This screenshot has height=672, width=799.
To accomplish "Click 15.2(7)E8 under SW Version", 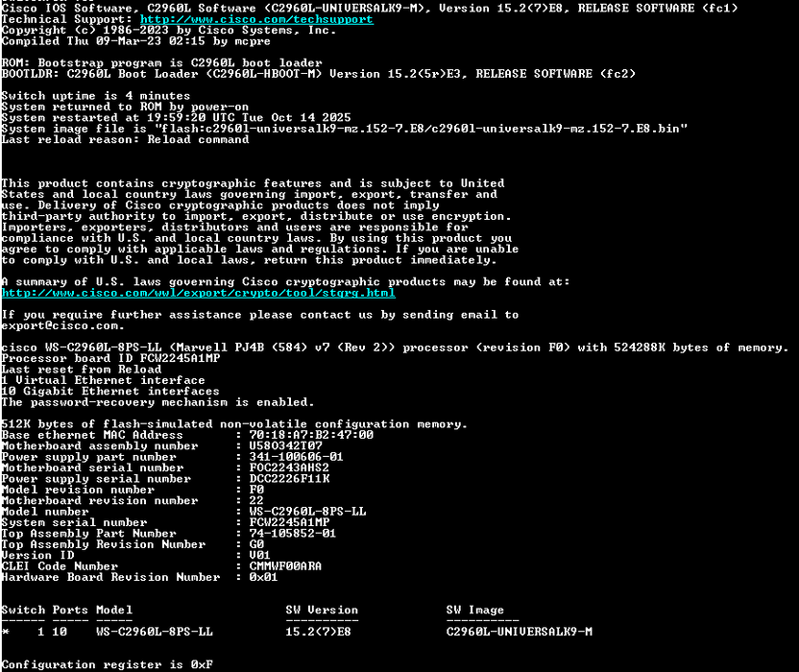I will (x=318, y=632).
